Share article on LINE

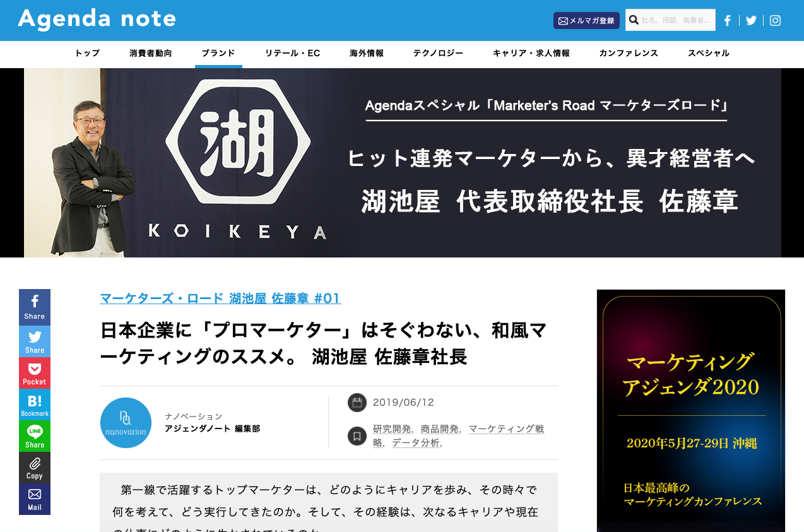tap(35, 436)
